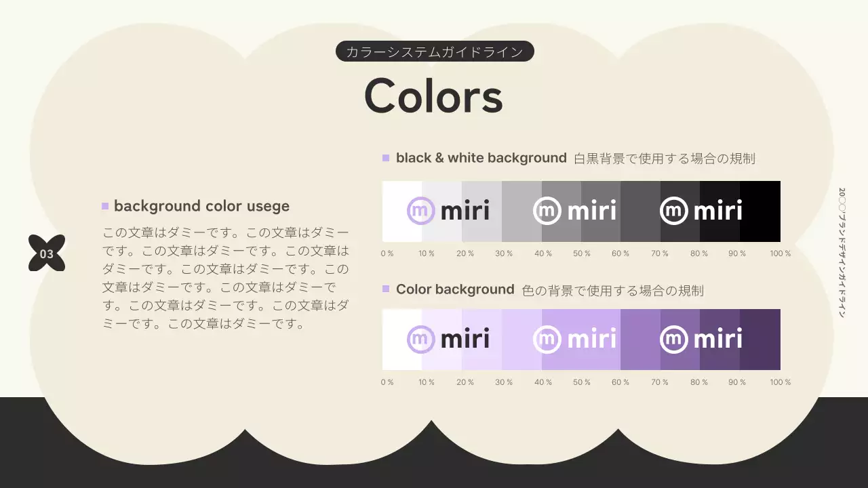This screenshot has width=868, height=488.
Task: Click the vertical ブランドデザインガイドライン text on right edge
Action: 842,253
